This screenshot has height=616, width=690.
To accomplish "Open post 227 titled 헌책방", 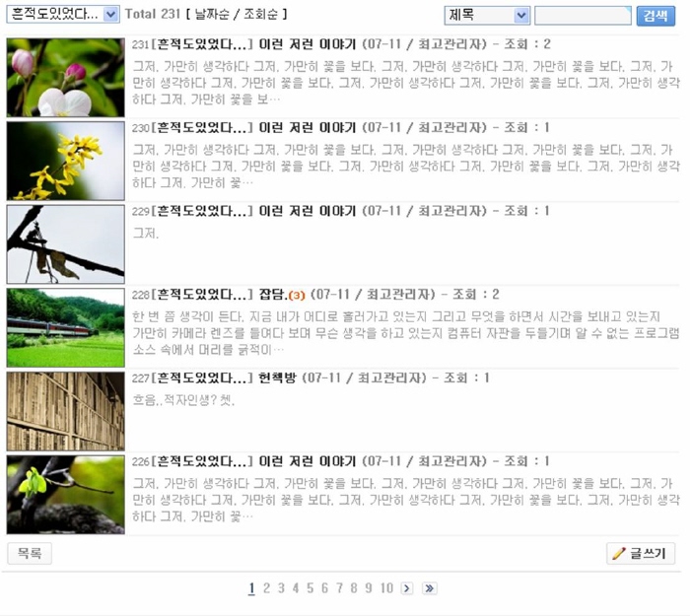I will (277, 377).
